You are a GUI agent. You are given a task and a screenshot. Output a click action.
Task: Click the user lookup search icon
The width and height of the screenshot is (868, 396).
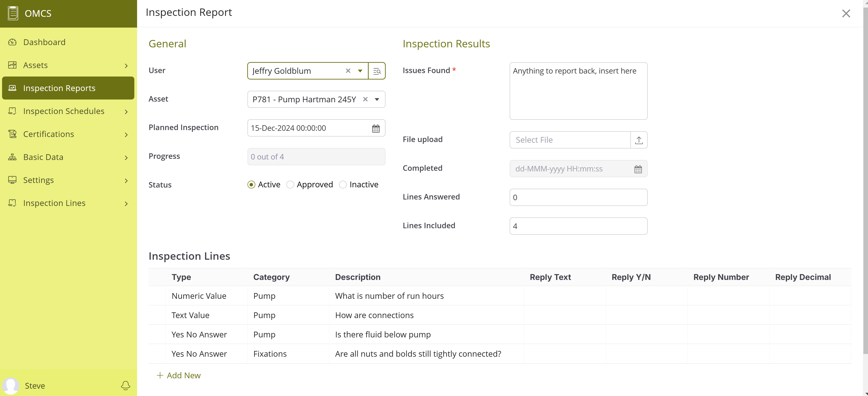[x=377, y=71]
